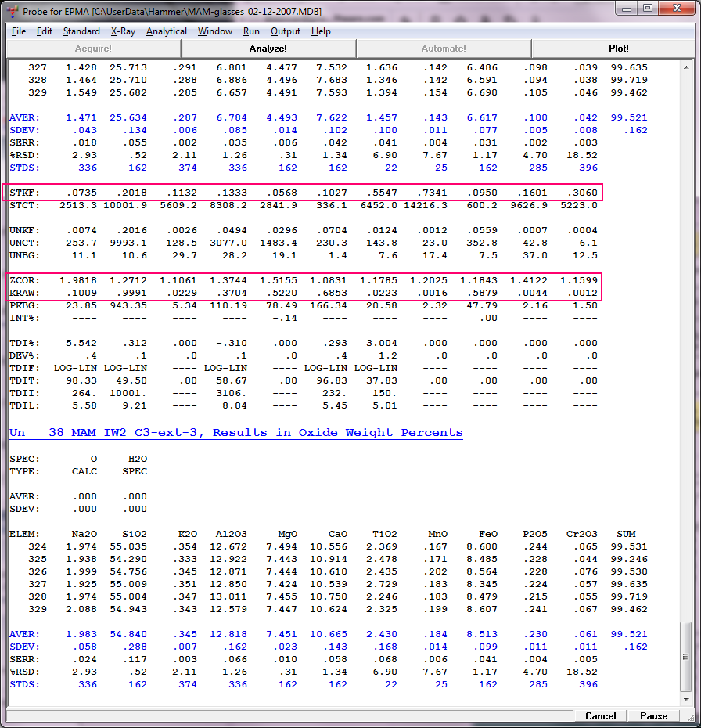Open the Output menu
This screenshot has height=728, width=701.
(x=286, y=31)
